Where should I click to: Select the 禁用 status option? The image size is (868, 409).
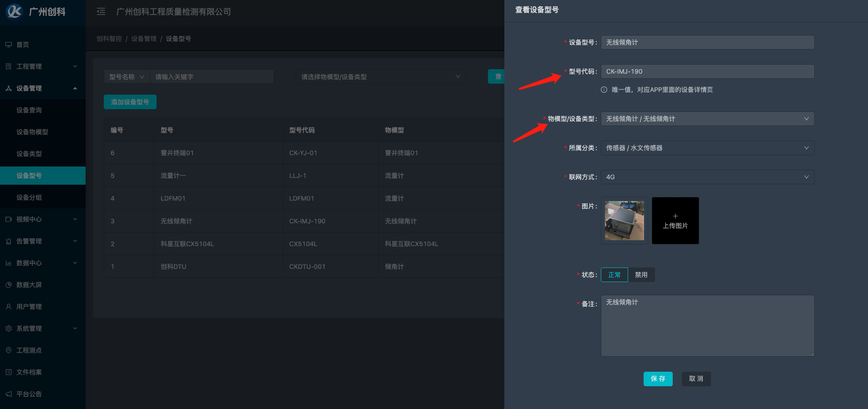(x=641, y=275)
